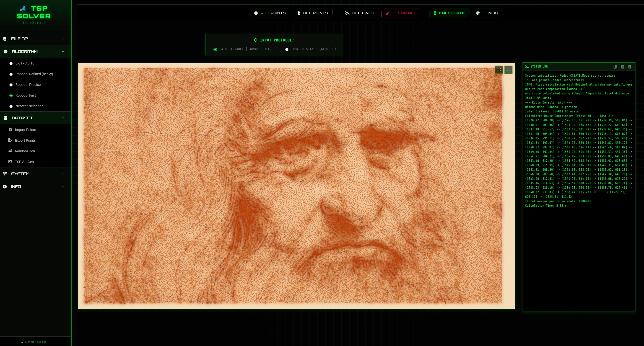Select Robopol Precise algorithm
This screenshot has height=346, width=644.
coord(28,85)
